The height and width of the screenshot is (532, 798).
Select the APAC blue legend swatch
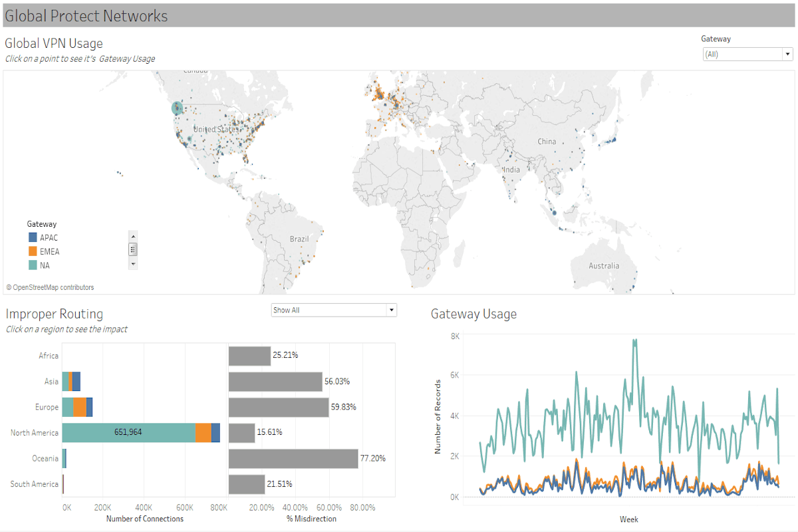click(x=33, y=237)
